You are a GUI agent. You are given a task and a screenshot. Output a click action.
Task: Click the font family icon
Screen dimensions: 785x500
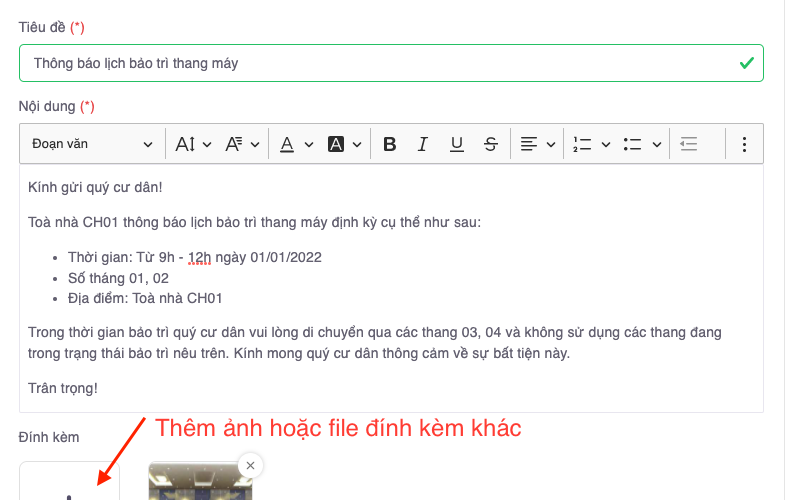coord(234,144)
